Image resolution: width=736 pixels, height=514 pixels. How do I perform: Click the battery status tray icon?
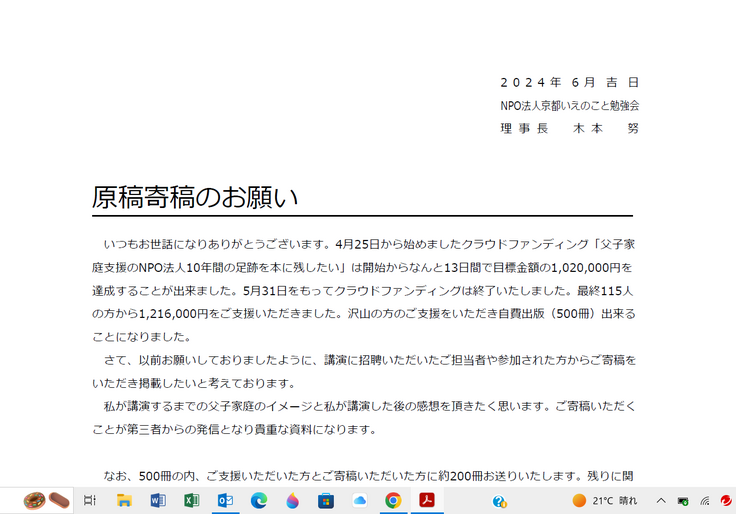click(x=683, y=500)
